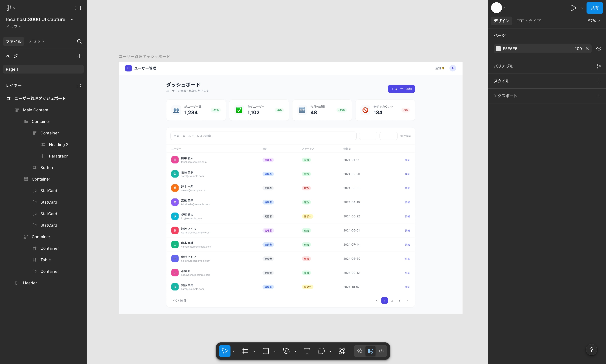Image resolution: width=606 pixels, height=364 pixels.
Task: Open file name dropdown chevron
Action: click(x=72, y=19)
